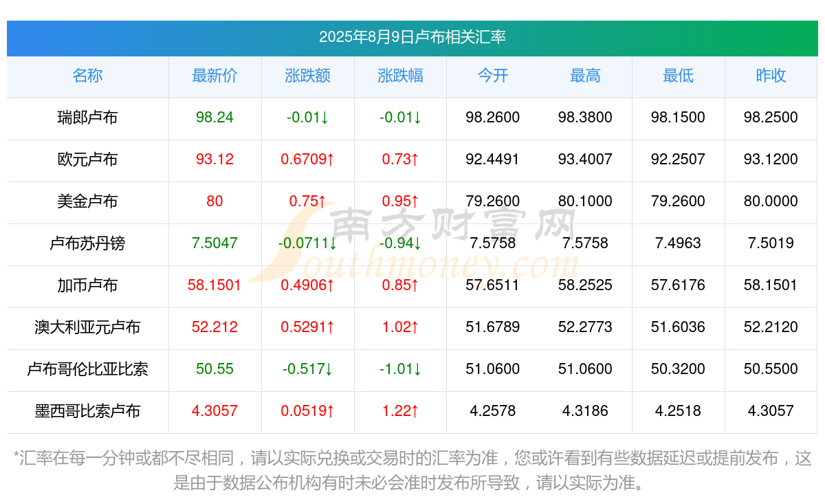
Task: Select the 欧元卢布 row name
Action: point(88,160)
